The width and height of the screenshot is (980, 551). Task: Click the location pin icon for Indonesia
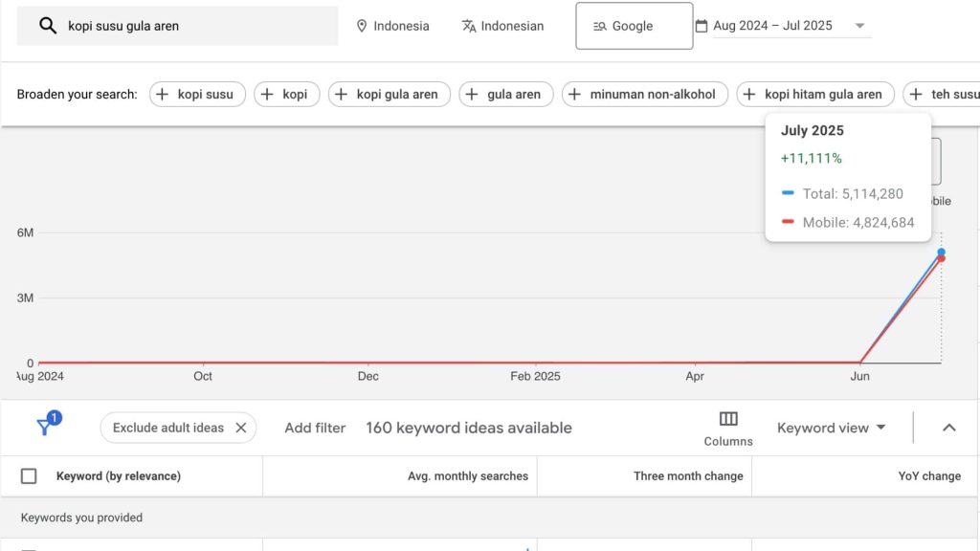click(x=362, y=26)
